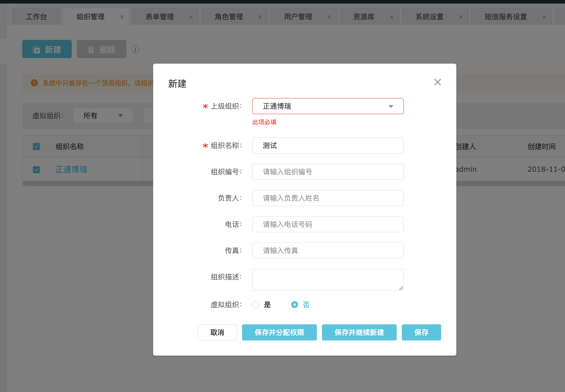
Task: Open the 短信服务设置 tab
Action: coord(505,17)
